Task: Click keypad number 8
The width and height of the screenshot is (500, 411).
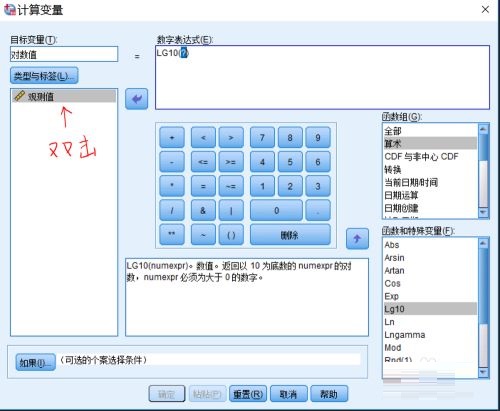Action: (x=290, y=137)
